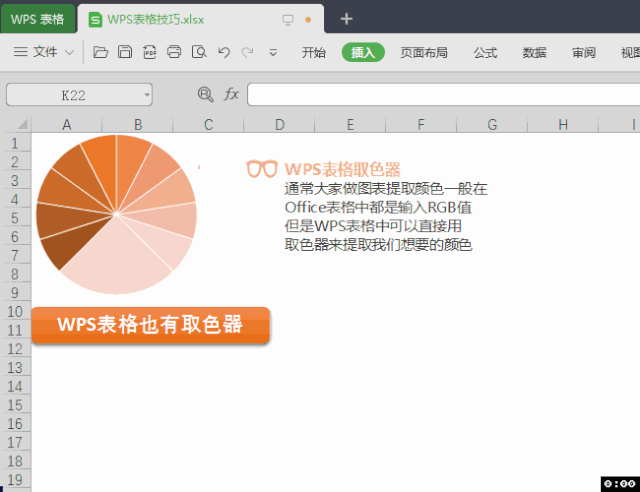This screenshot has height=492, width=640.
Task: Export to PDF using the PDF icon
Action: click(x=149, y=52)
